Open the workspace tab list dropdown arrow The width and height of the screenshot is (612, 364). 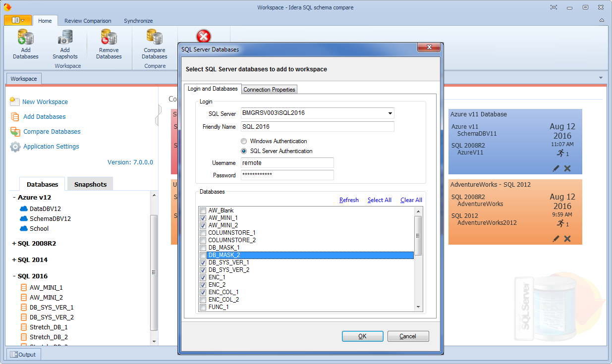point(601,78)
